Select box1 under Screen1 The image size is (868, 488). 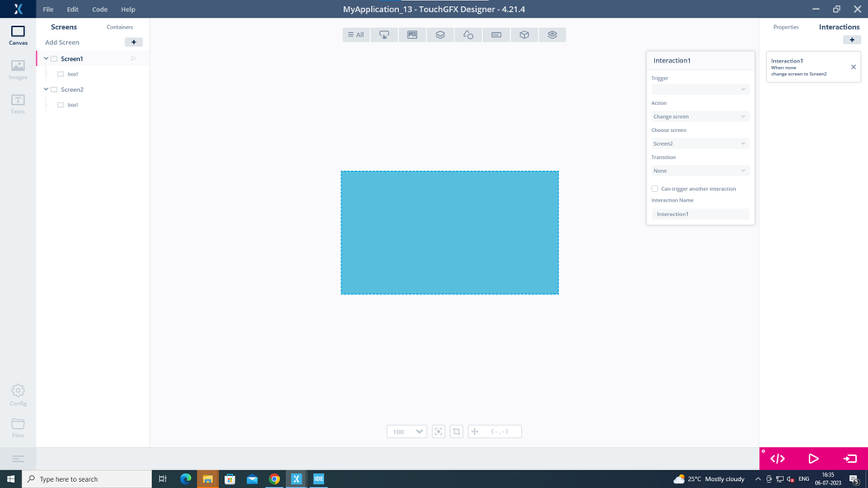pyautogui.click(x=72, y=74)
